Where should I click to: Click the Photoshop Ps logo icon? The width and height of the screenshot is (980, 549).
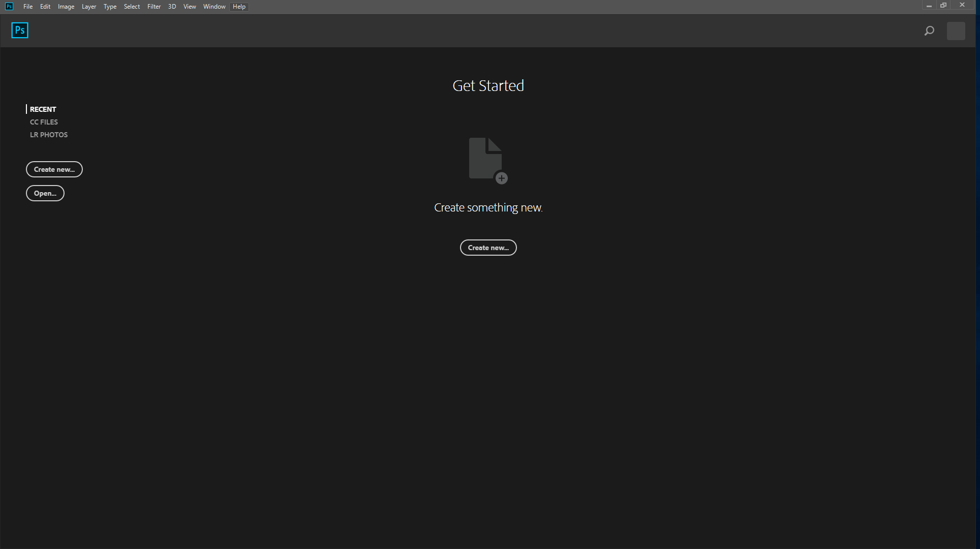(20, 30)
